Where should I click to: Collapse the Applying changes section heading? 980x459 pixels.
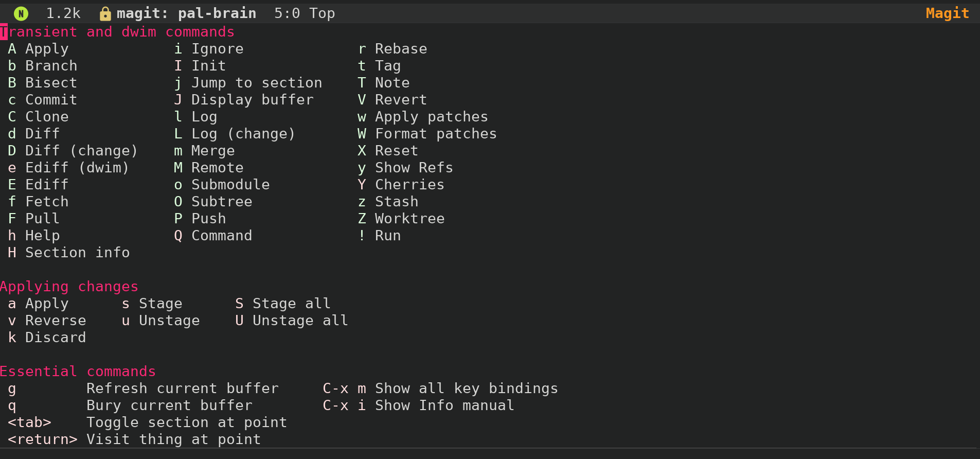click(x=69, y=287)
